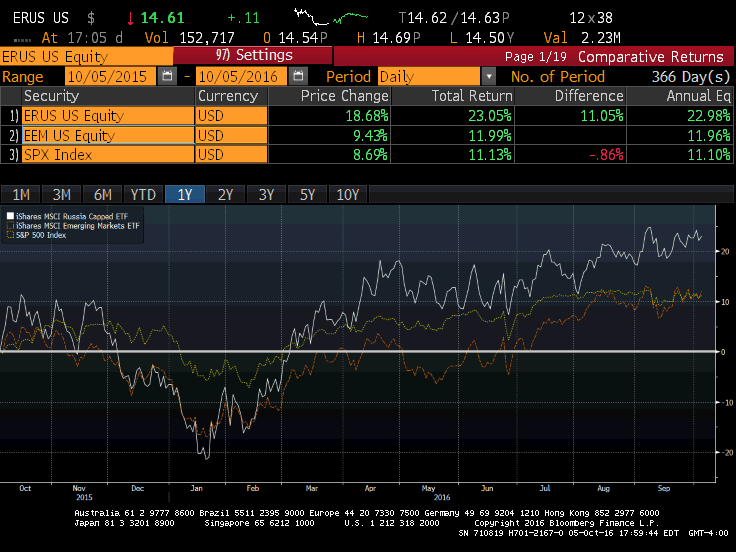Click the 23.05% total return value
Image resolution: width=736 pixels, height=552 pixels.
[490, 115]
